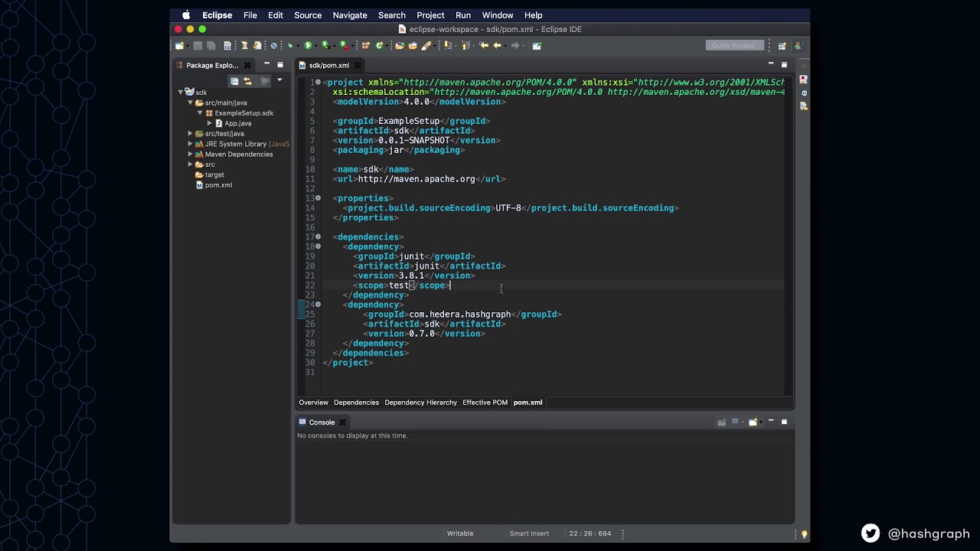980x551 pixels.
Task: Open the Project menu
Action: pos(430,15)
